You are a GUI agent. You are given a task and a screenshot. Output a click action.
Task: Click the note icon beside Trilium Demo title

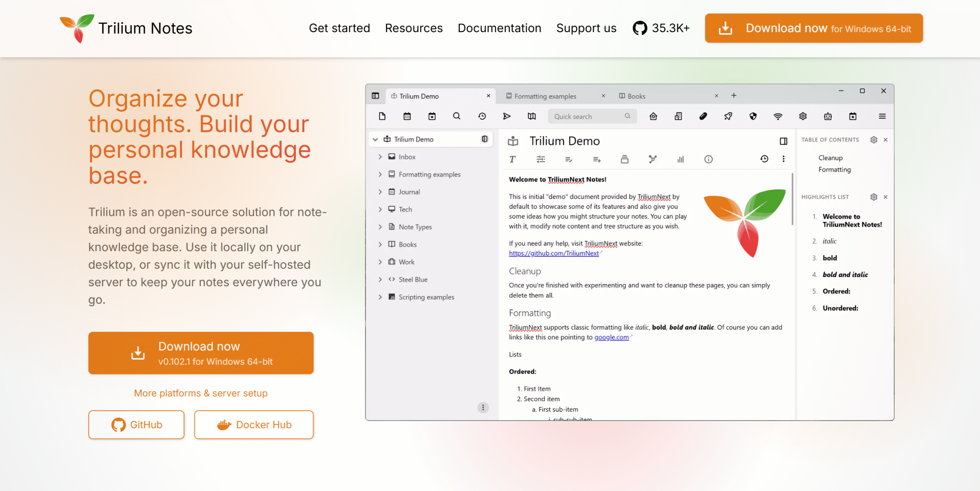pyautogui.click(x=513, y=141)
